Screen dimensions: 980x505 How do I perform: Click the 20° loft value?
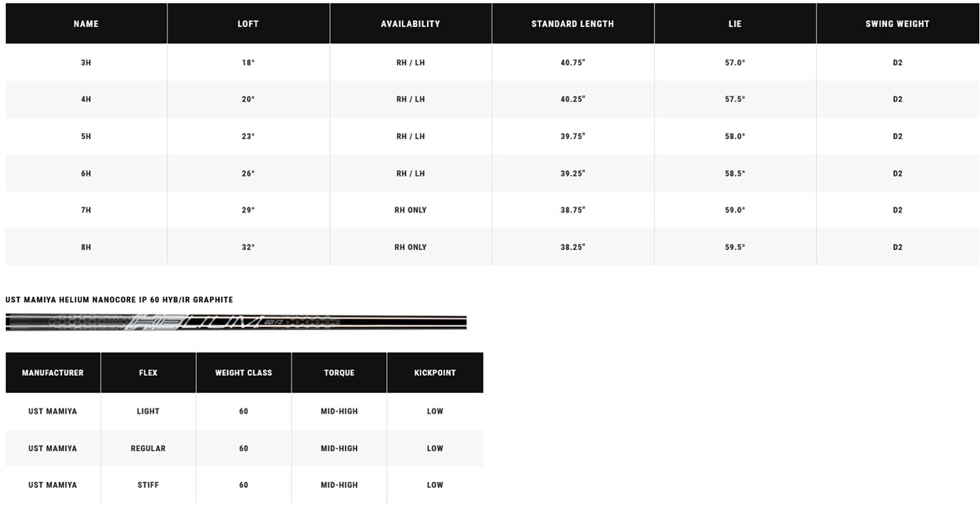coord(248,99)
